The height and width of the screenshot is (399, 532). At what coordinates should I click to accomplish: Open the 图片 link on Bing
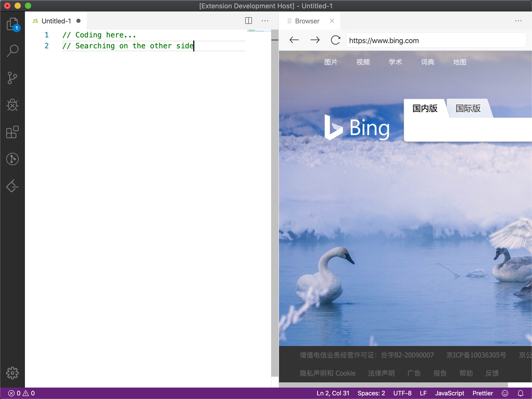tap(330, 62)
